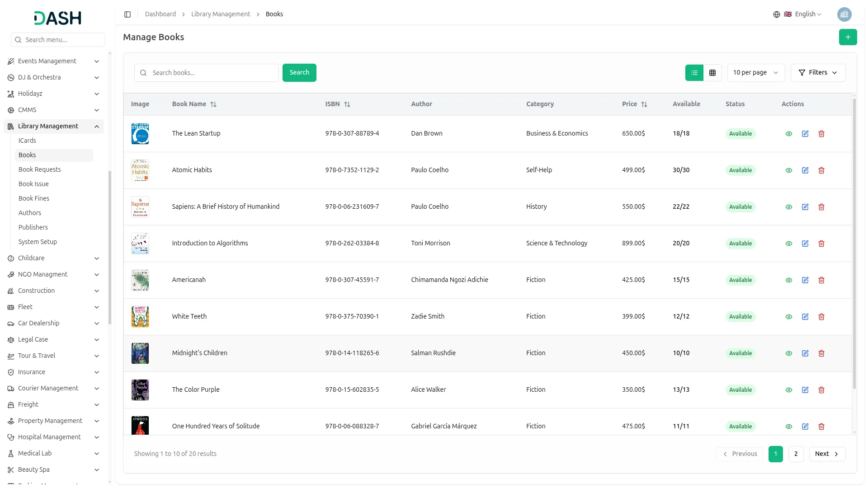Delete the White Teeth book
The width and height of the screenshot is (868, 488).
821,317
